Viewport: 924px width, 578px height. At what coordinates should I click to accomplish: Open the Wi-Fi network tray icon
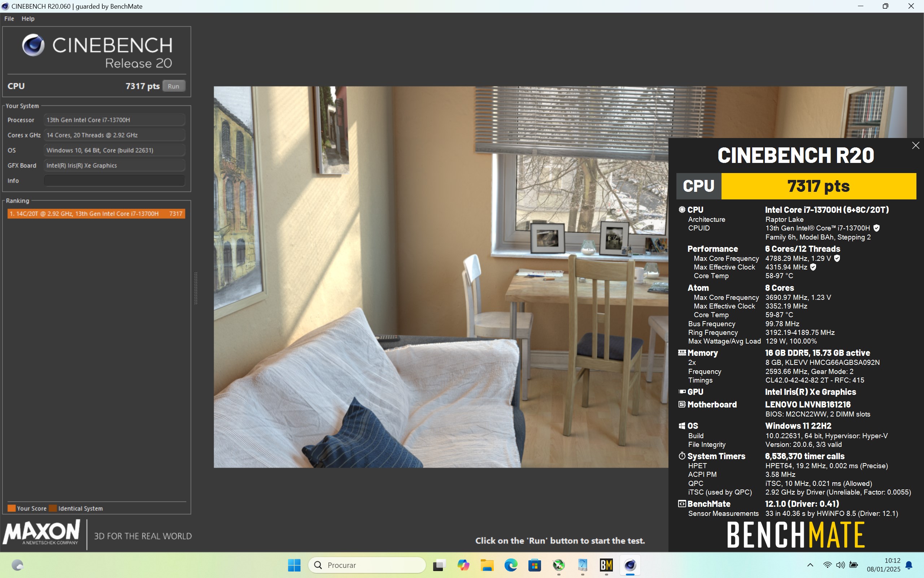(x=827, y=565)
